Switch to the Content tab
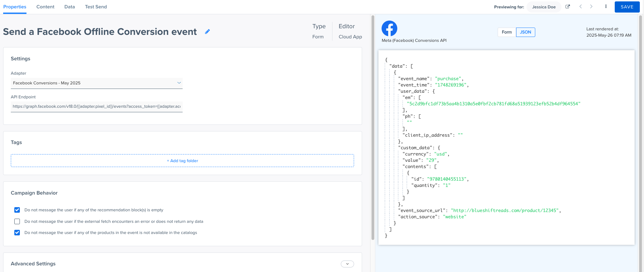Image resolution: width=644 pixels, height=272 pixels. coord(45,7)
